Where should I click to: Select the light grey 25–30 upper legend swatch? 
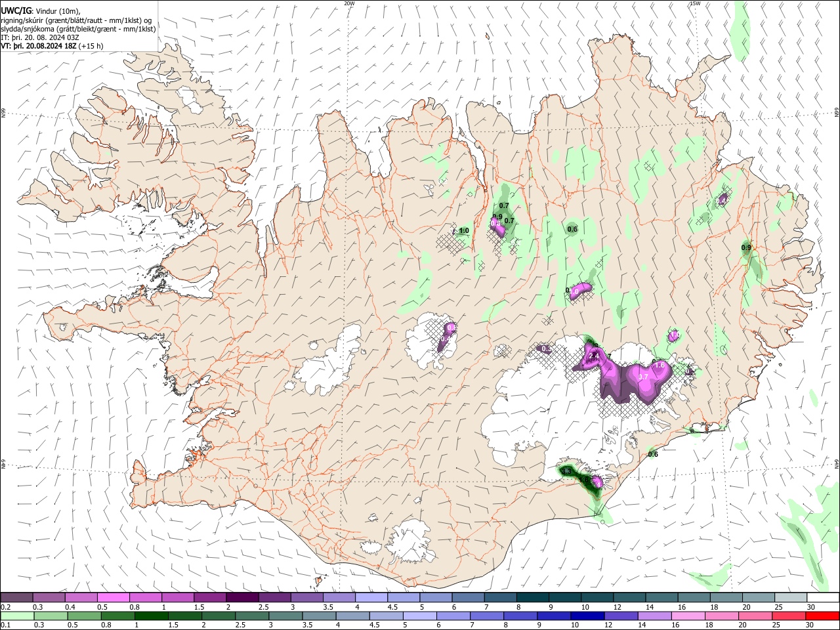click(x=791, y=598)
